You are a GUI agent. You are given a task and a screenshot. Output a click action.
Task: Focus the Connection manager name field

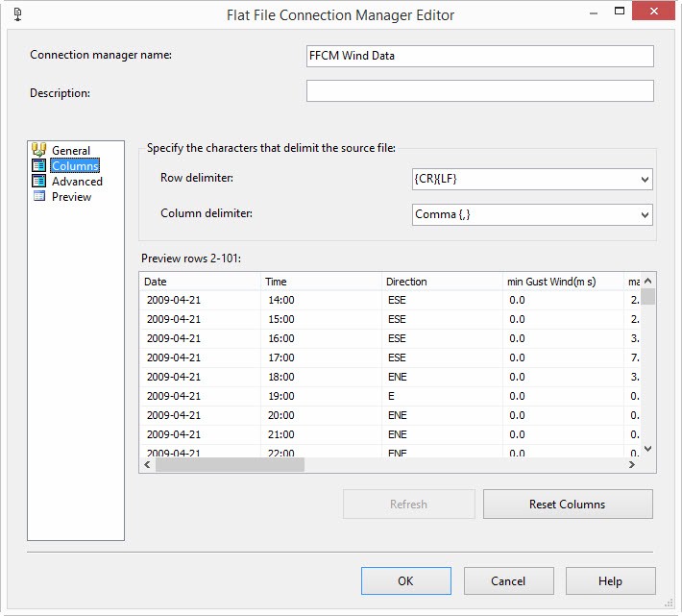pyautogui.click(x=479, y=56)
